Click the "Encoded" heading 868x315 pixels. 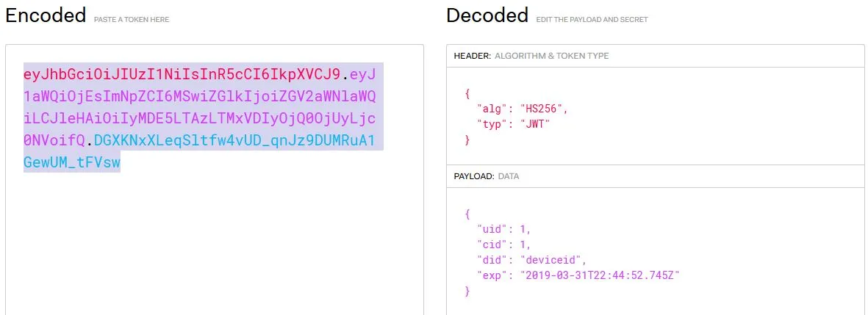point(46,15)
